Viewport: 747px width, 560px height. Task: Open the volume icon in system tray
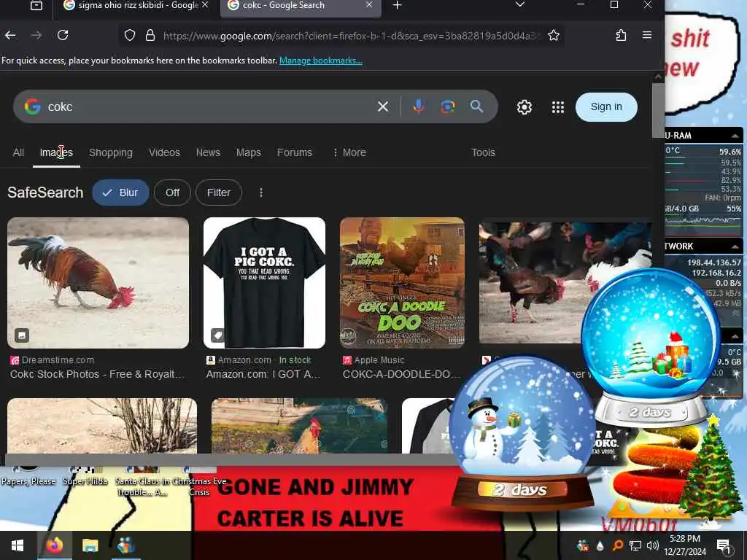[x=653, y=545]
